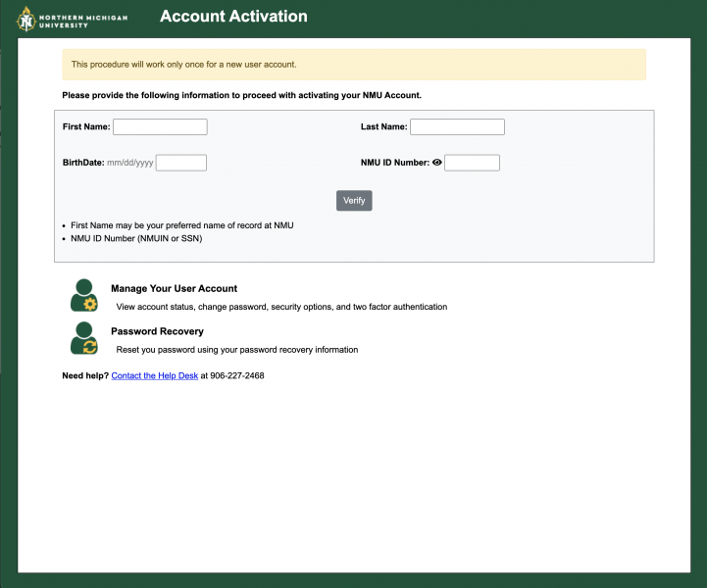The image size is (707, 588).
Task: Click the 'NMU ID Number:' label
Action: click(395, 163)
